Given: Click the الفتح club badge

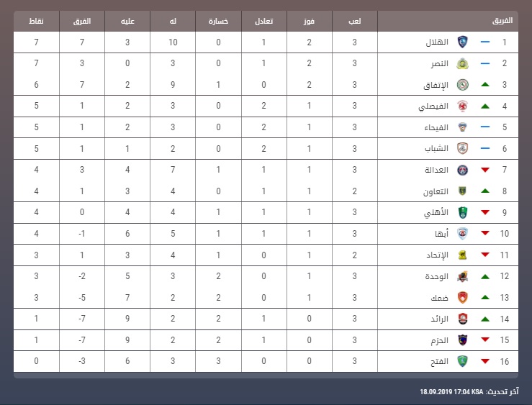Looking at the screenshot, I should 462,361.
